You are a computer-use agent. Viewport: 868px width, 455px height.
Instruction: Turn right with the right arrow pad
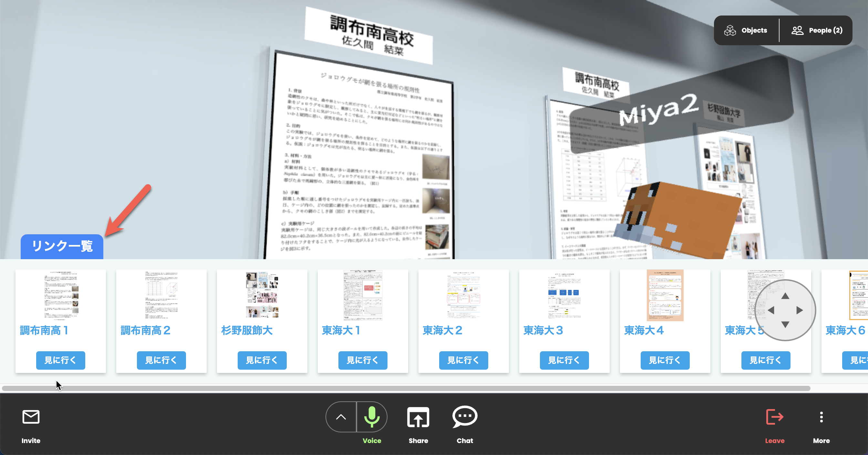tap(800, 310)
